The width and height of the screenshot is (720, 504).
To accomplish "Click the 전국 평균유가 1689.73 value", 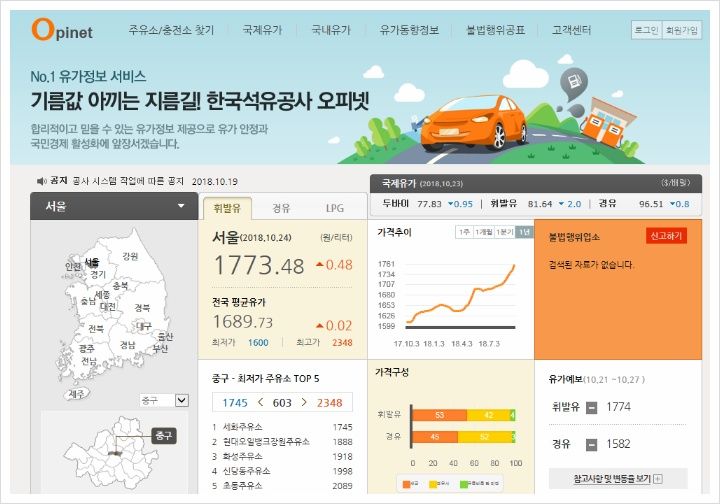I will (242, 321).
